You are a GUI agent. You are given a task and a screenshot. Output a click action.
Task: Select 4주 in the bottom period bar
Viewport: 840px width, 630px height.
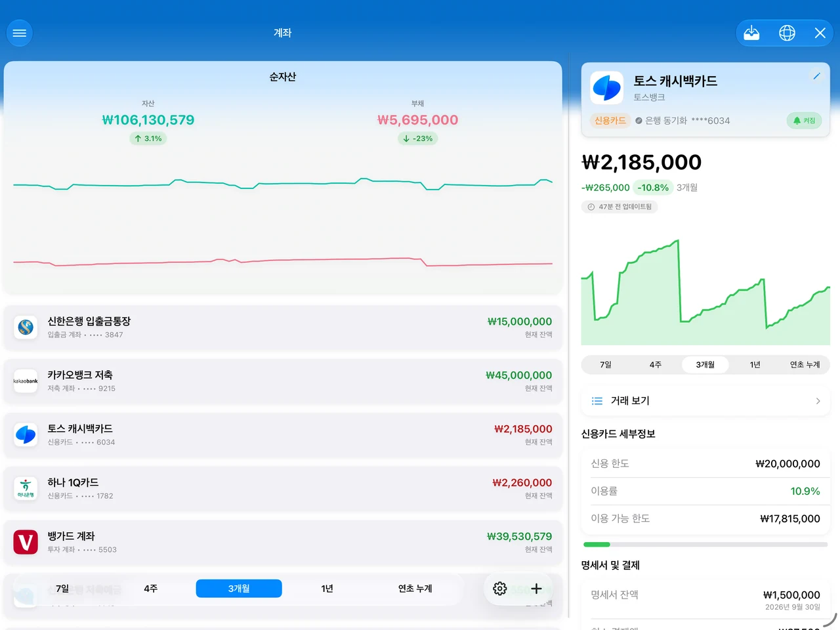[151, 589]
